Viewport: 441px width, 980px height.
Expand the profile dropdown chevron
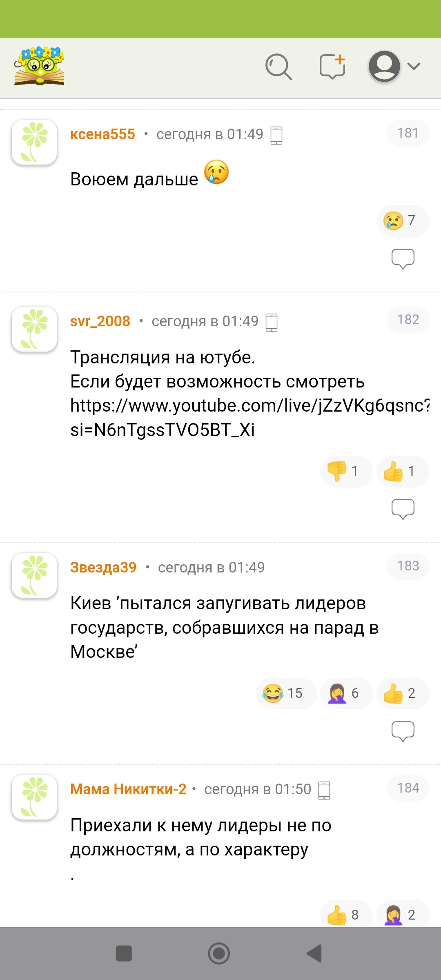[414, 66]
